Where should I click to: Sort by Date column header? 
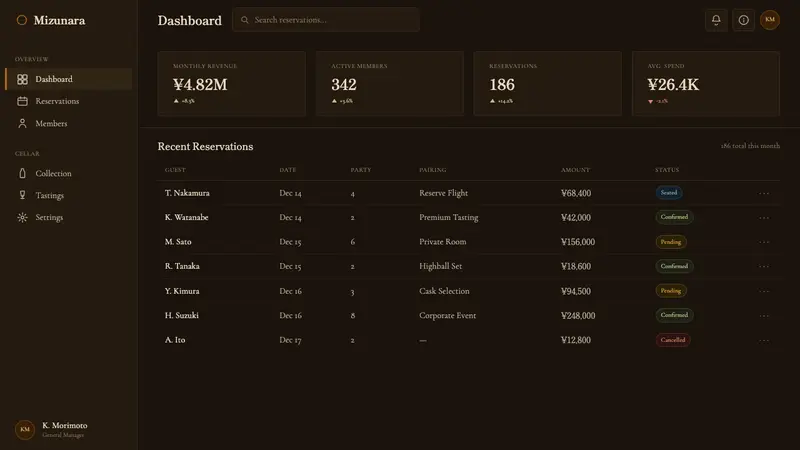[288, 170]
